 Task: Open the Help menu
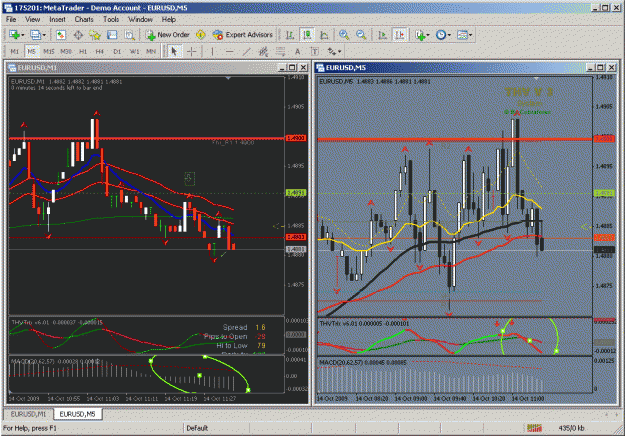click(x=169, y=19)
